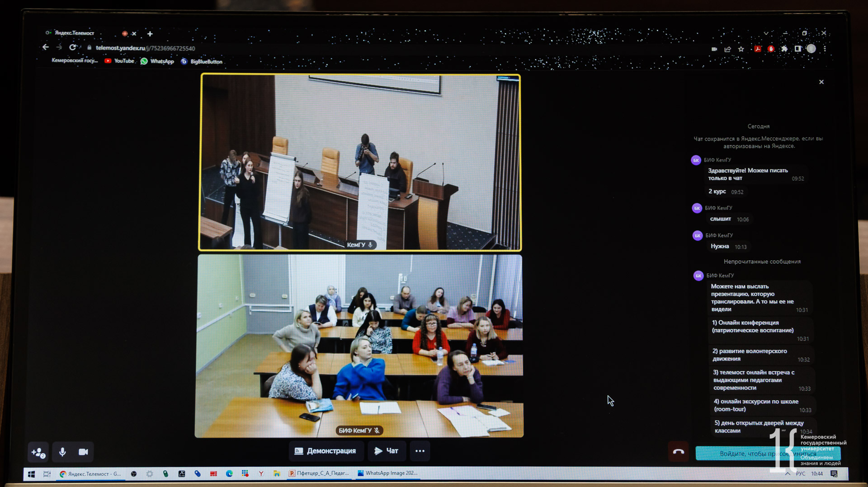Open the add participants icon
The image size is (868, 487).
pyautogui.click(x=38, y=451)
